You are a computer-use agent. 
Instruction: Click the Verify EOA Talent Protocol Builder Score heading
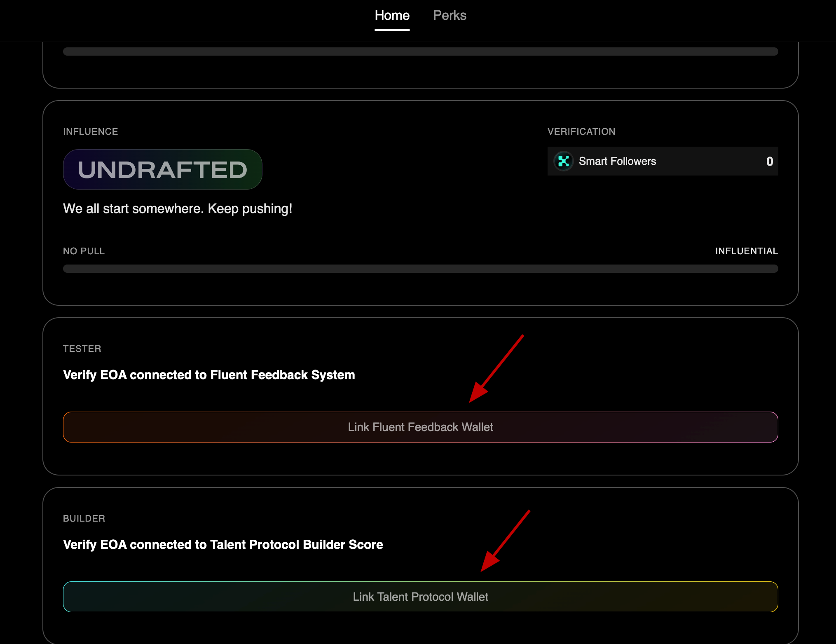click(223, 544)
